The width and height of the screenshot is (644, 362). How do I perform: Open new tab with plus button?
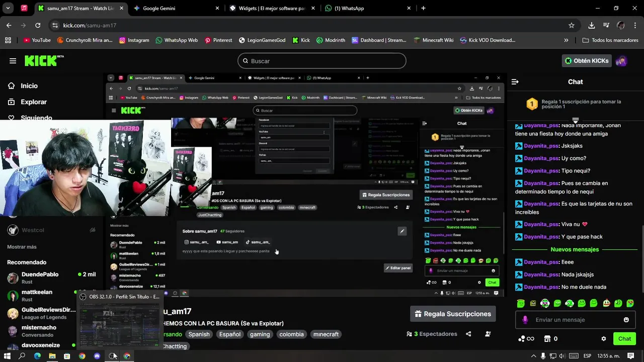pyautogui.click(x=423, y=8)
